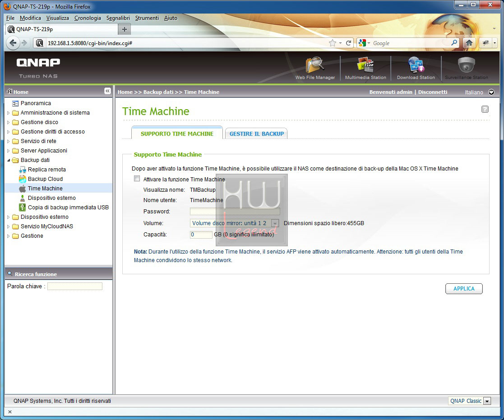This screenshot has width=504, height=420.
Task: Open Dispositivo esterno under Backup dati
Action: (x=51, y=198)
